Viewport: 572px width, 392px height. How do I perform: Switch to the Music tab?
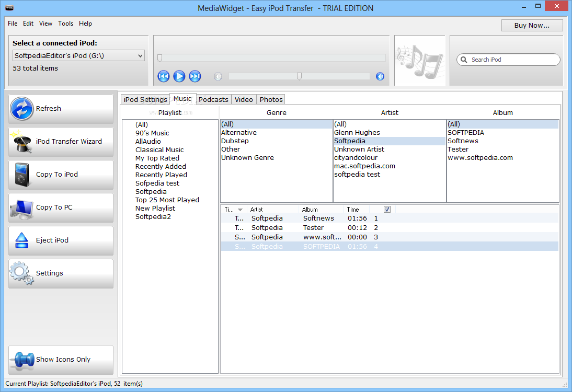point(183,99)
